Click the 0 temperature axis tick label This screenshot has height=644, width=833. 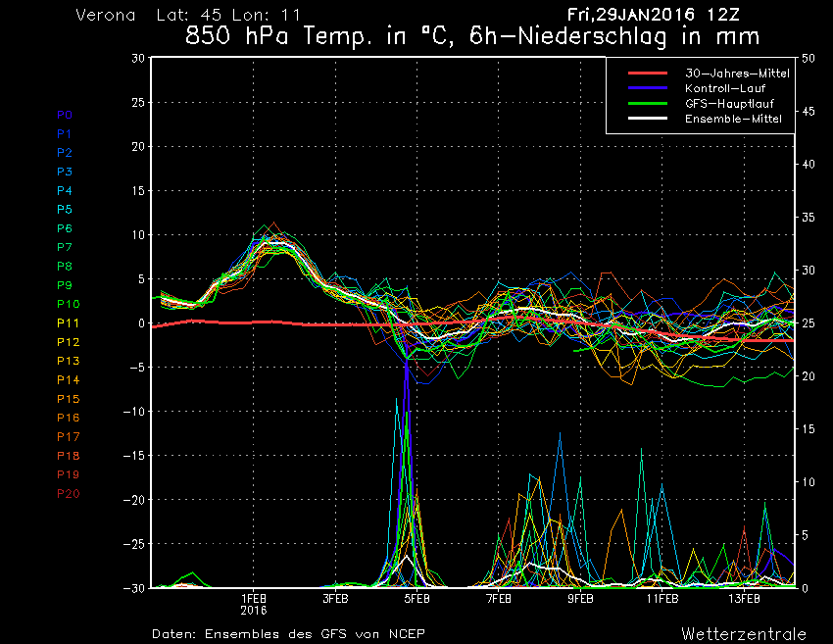tap(141, 323)
